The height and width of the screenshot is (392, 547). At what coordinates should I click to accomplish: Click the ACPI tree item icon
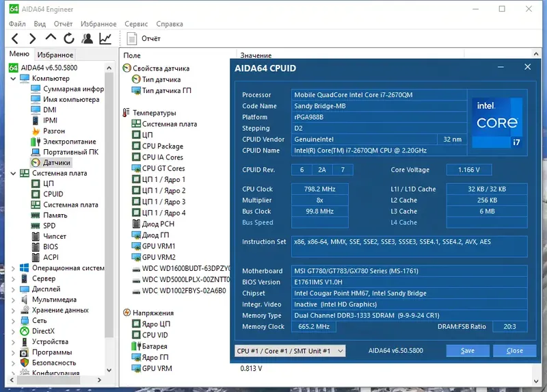tap(36, 257)
